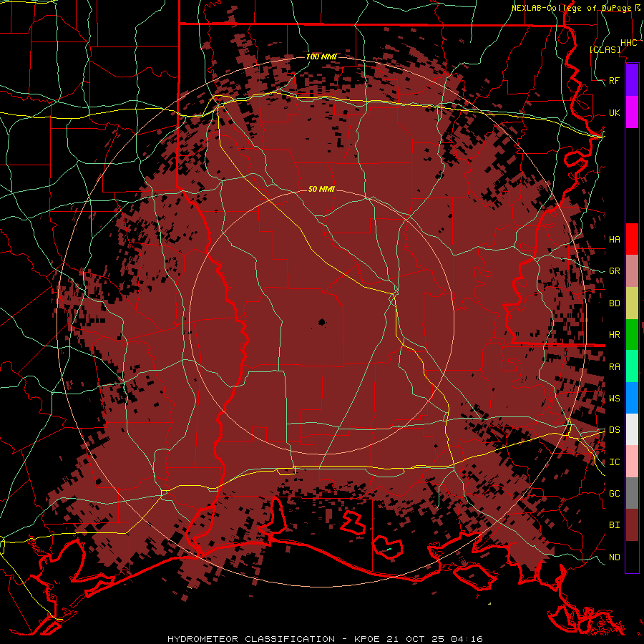This screenshot has height=644, width=644.
Task: Click the DS white legend color swatch
Action: 632,429
